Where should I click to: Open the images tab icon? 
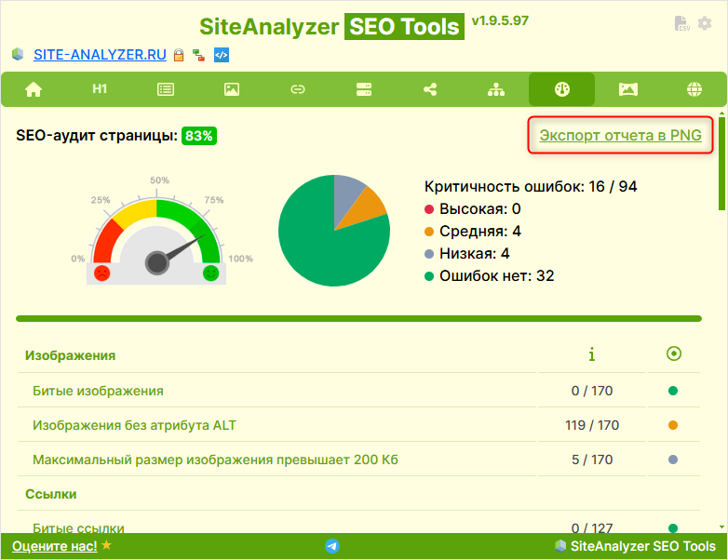232,89
